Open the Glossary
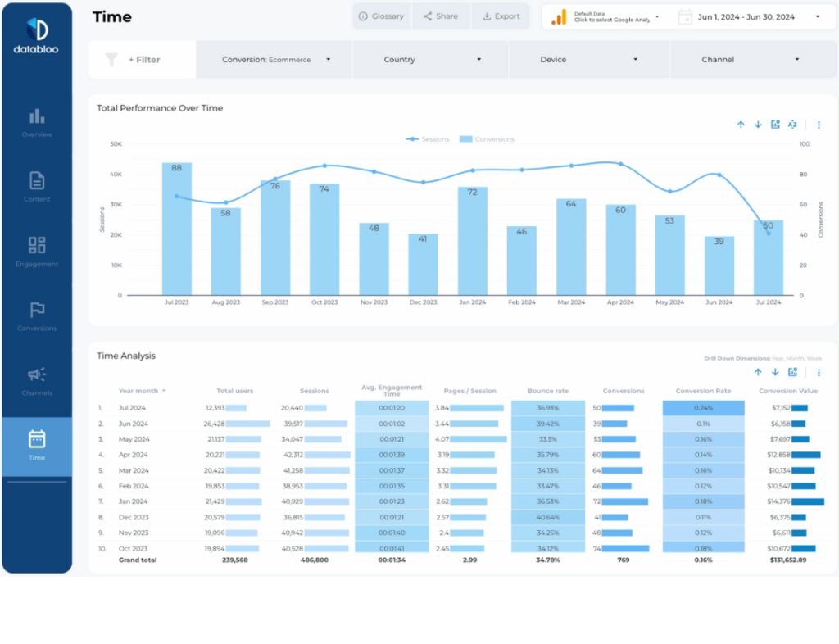This screenshot has width=839, height=644. [x=381, y=16]
